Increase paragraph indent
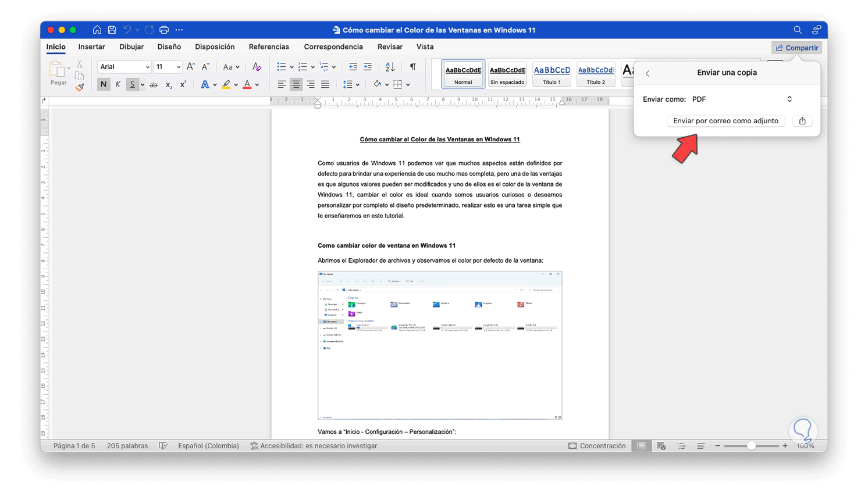 pos(368,67)
